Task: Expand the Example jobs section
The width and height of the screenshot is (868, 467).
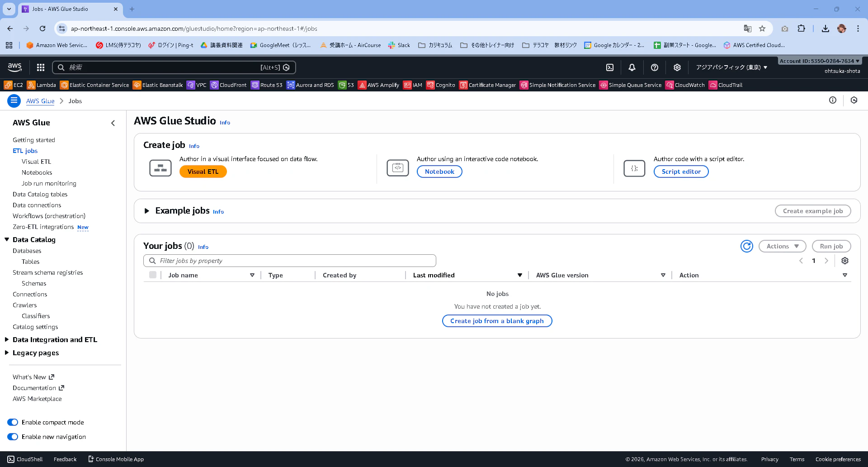Action: coord(146,211)
